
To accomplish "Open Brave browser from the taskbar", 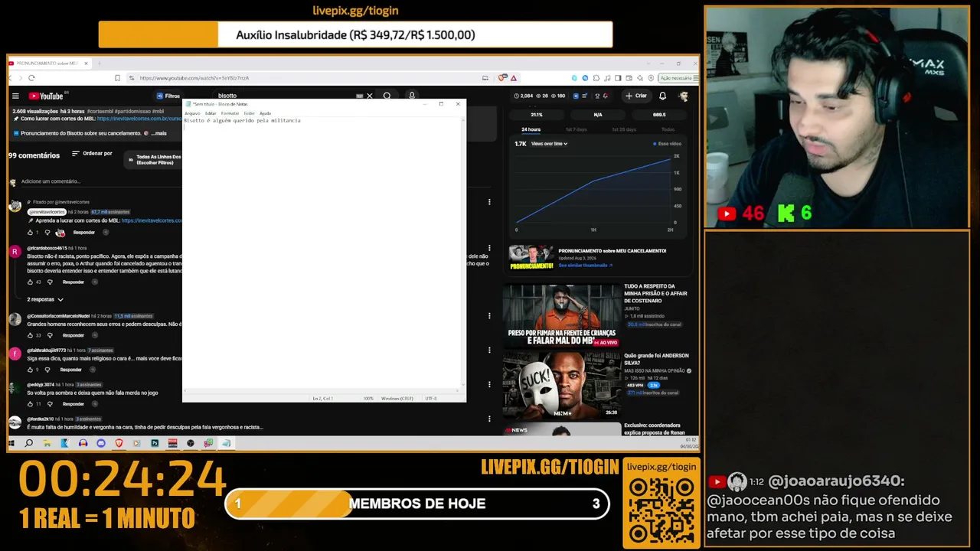I will (119, 443).
